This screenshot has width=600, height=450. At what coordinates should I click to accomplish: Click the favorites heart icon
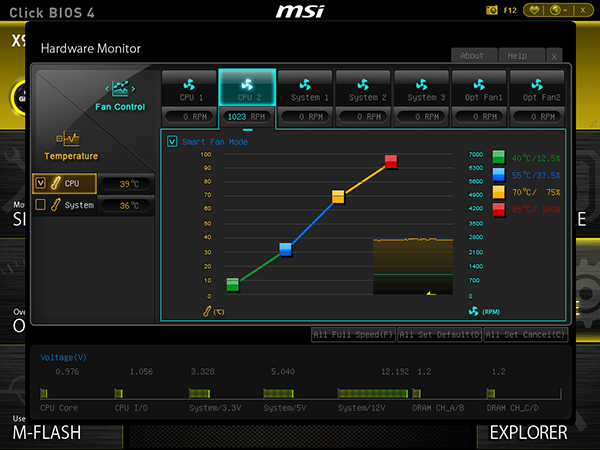click(534, 10)
